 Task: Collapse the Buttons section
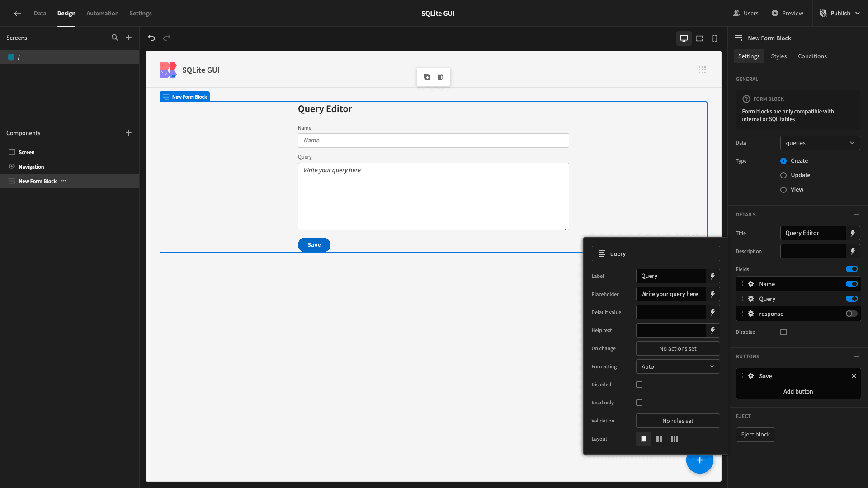pos(857,357)
